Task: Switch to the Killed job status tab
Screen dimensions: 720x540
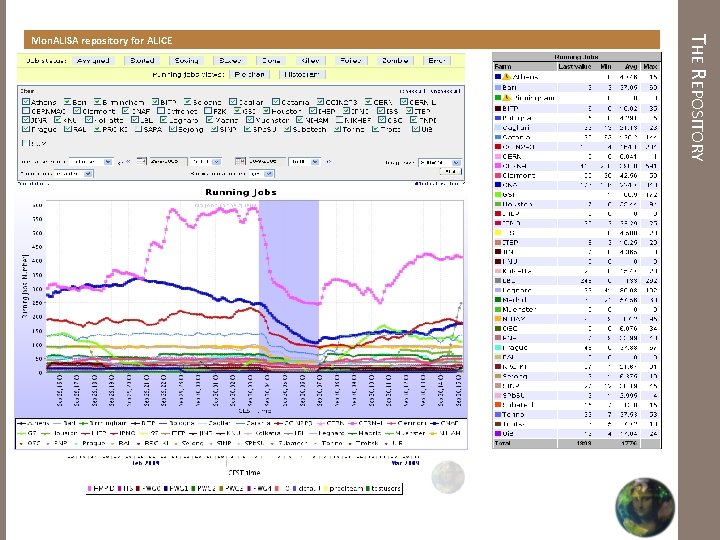Action: (310, 61)
